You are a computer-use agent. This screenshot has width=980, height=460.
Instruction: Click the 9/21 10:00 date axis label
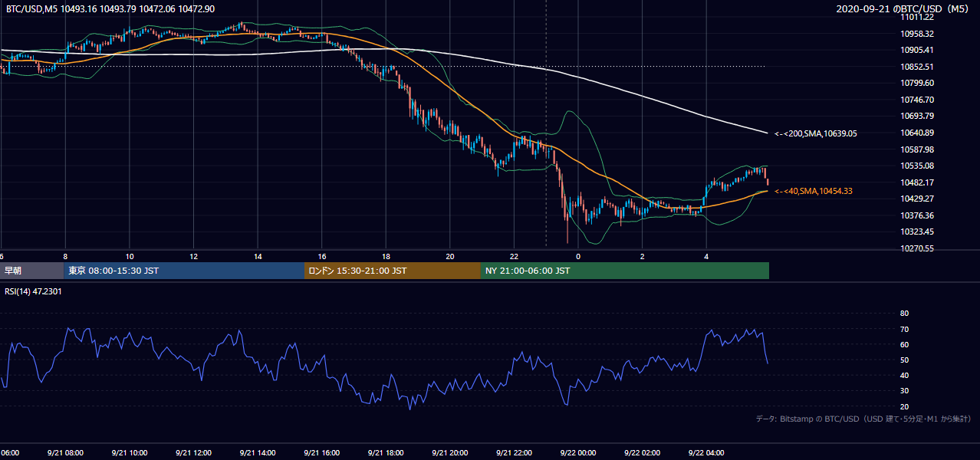pyautogui.click(x=129, y=452)
